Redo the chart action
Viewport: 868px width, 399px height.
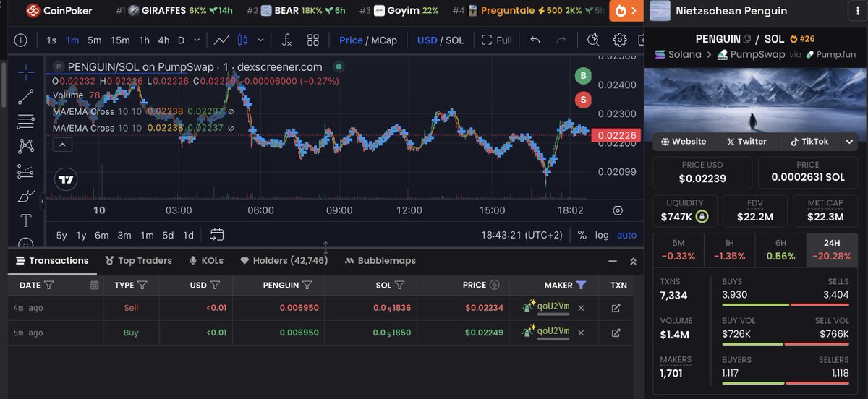(561, 40)
